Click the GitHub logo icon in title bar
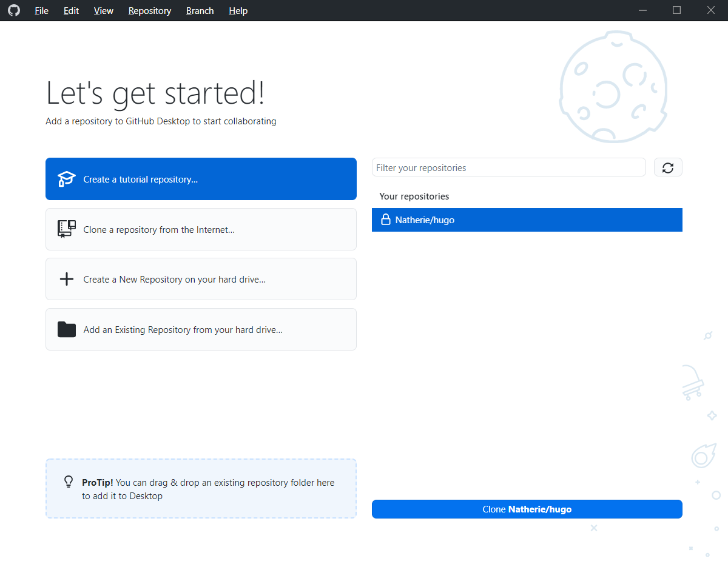 click(x=13, y=10)
